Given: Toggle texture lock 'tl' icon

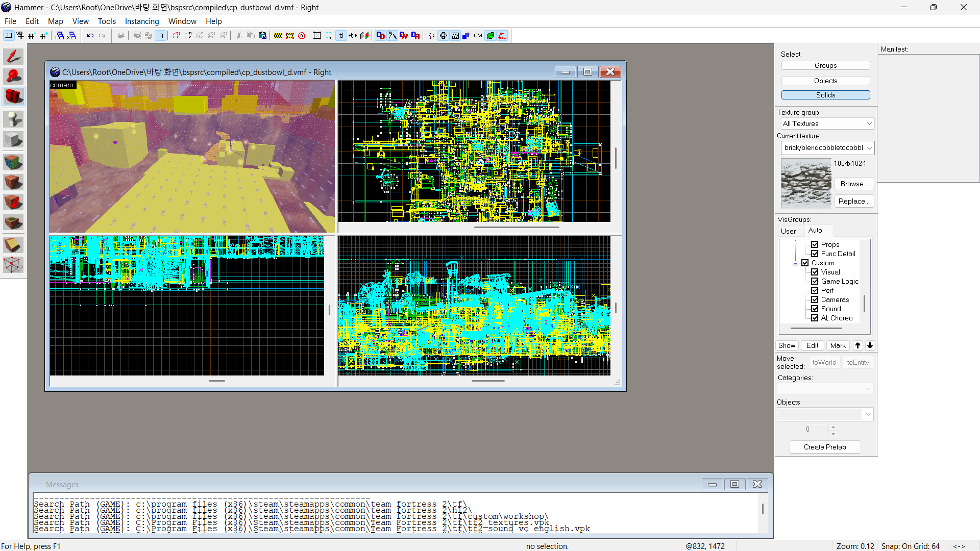Looking at the screenshot, I should (x=341, y=36).
